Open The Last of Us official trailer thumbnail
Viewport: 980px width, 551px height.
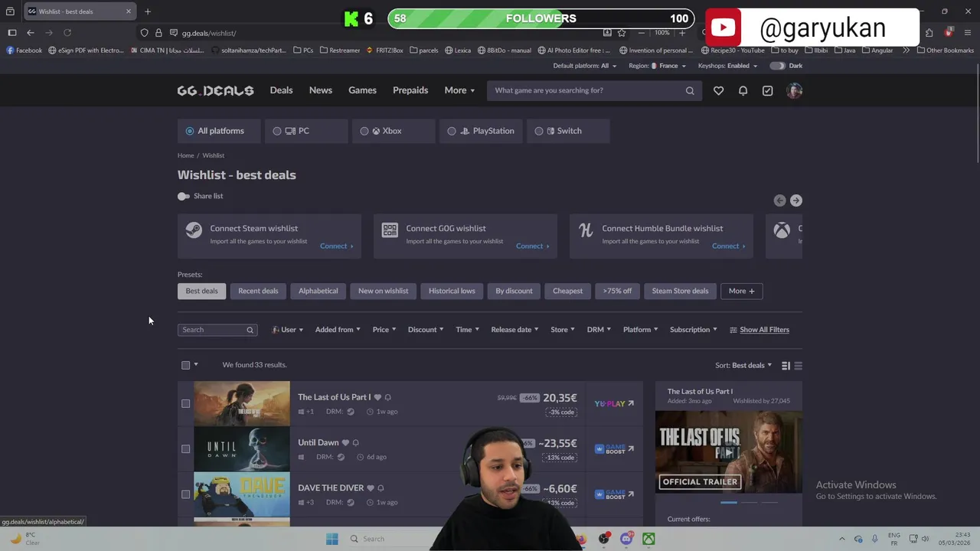[x=729, y=452]
